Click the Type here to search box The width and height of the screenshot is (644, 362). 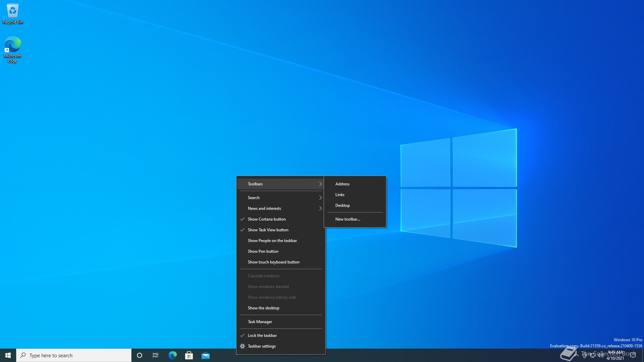coord(74,355)
